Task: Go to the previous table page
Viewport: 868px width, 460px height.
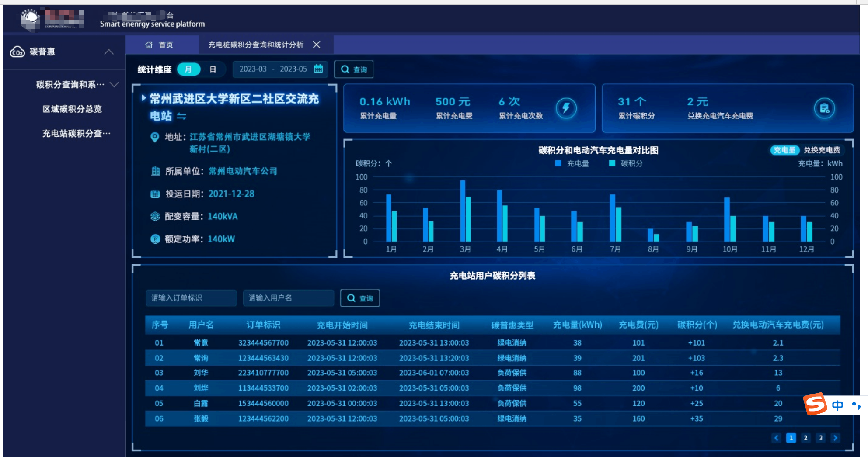Action: (x=776, y=438)
